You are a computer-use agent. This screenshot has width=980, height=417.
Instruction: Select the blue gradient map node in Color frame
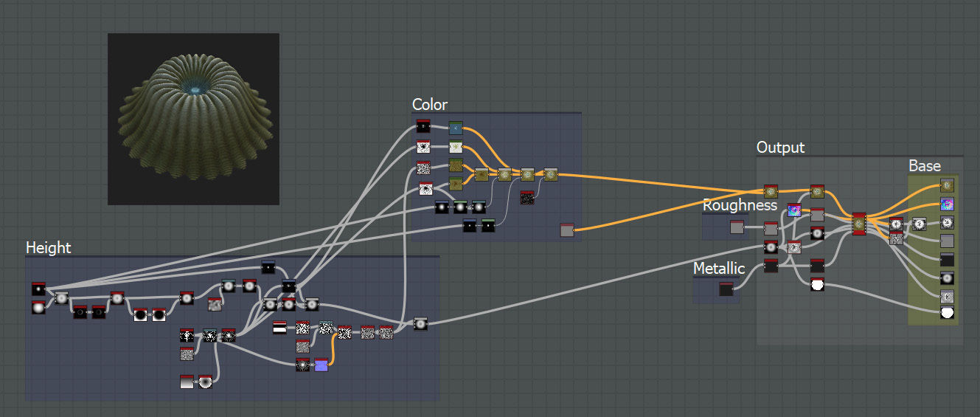point(456,128)
